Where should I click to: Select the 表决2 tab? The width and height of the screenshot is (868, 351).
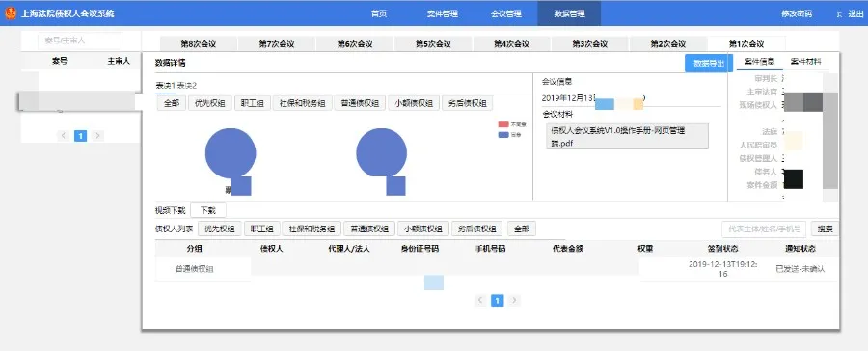pos(186,85)
